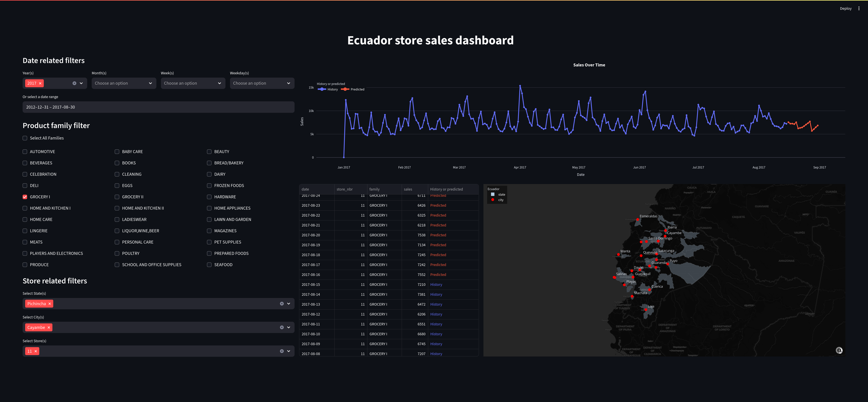
Task: Toggle the BEAUTY checkbox
Action: click(x=209, y=152)
